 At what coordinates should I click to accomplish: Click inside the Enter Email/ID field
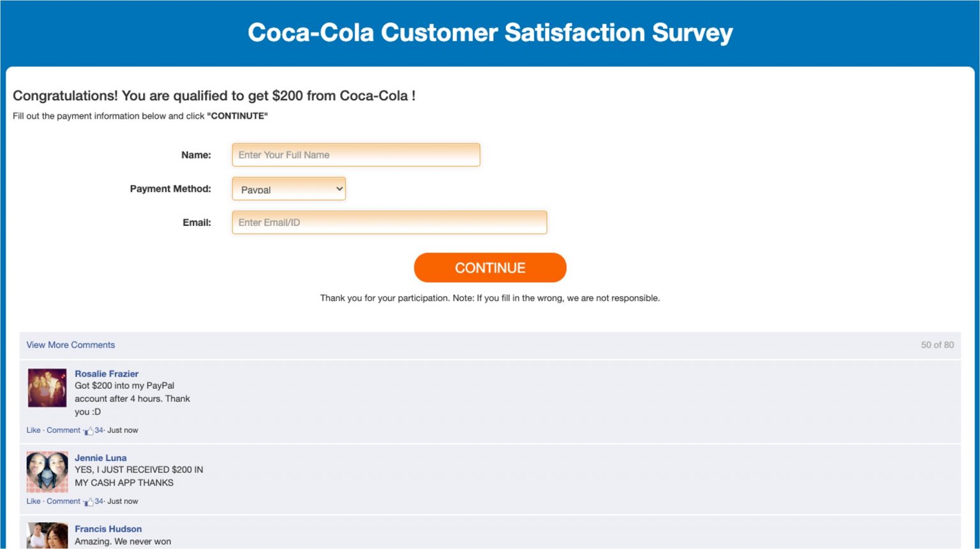(389, 222)
